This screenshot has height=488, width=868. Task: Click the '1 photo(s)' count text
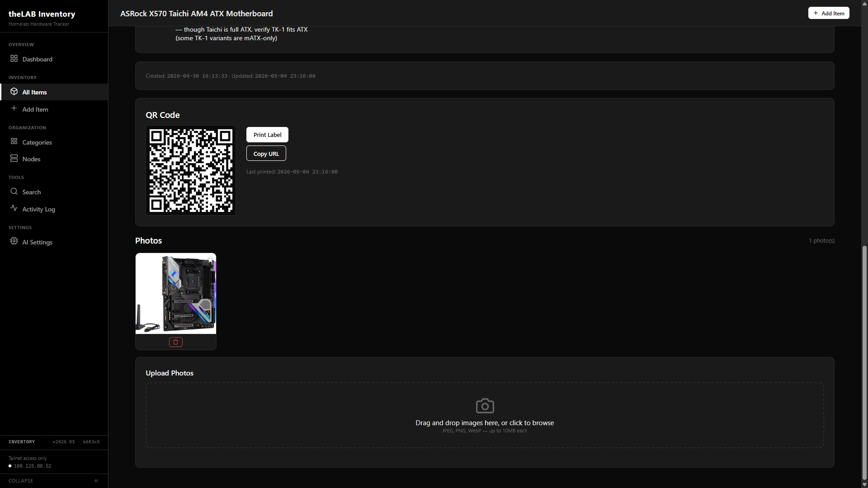[821, 241]
